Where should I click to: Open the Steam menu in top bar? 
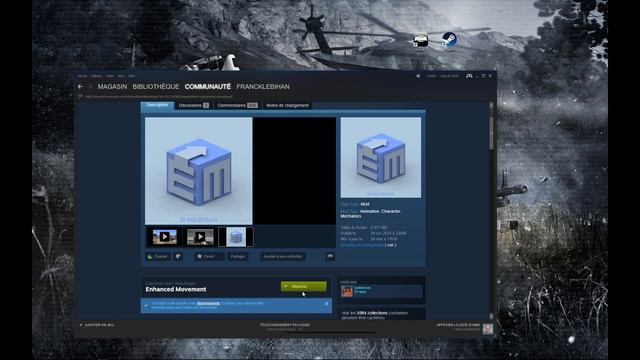82,76
